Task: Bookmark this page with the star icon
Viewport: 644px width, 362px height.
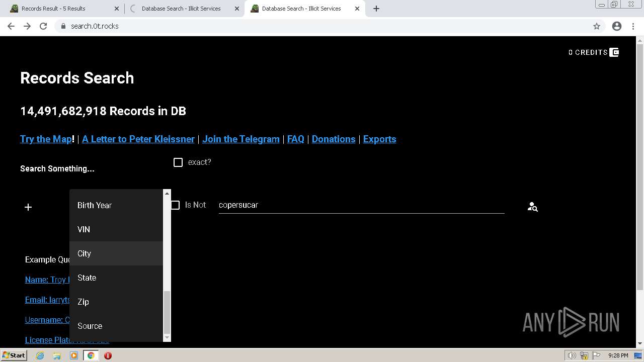Action: (x=597, y=26)
